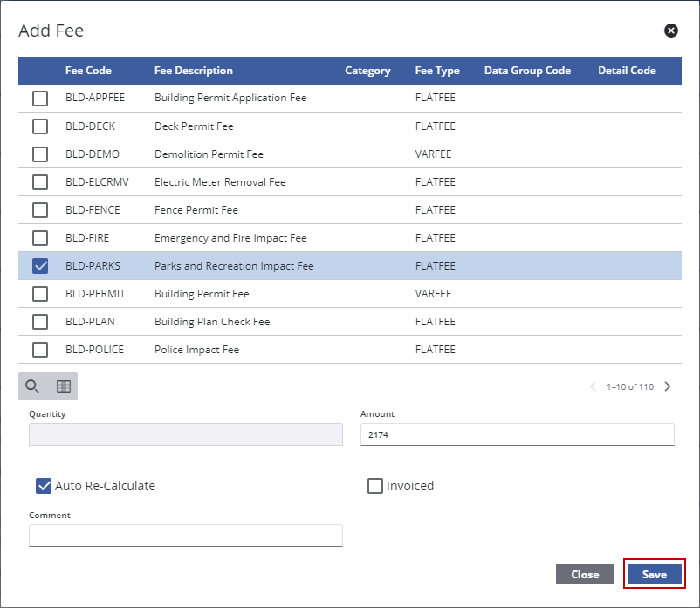Sort by Fee Description column header

pos(193,71)
